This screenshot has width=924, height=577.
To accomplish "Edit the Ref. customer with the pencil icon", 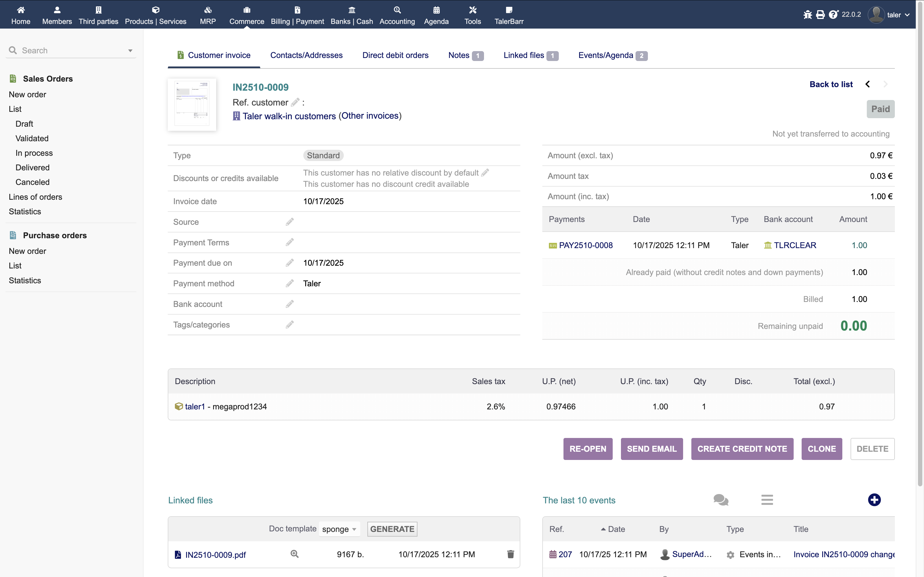I will point(295,102).
